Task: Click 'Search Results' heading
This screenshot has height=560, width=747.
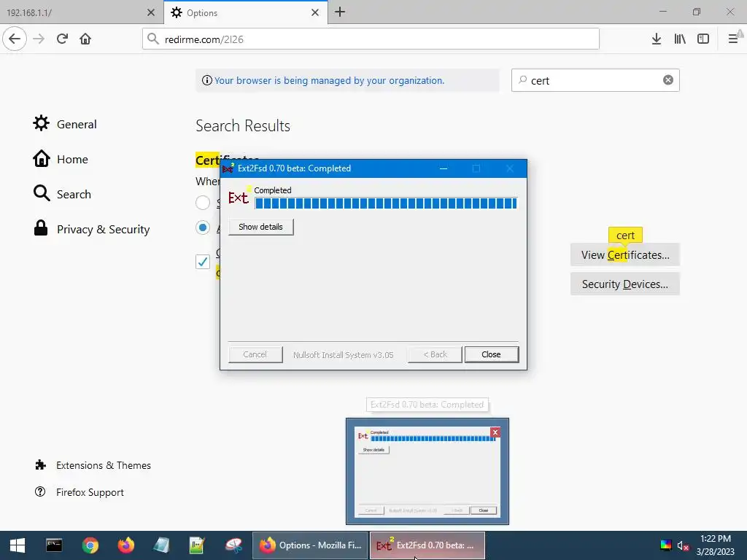Action: click(x=243, y=125)
